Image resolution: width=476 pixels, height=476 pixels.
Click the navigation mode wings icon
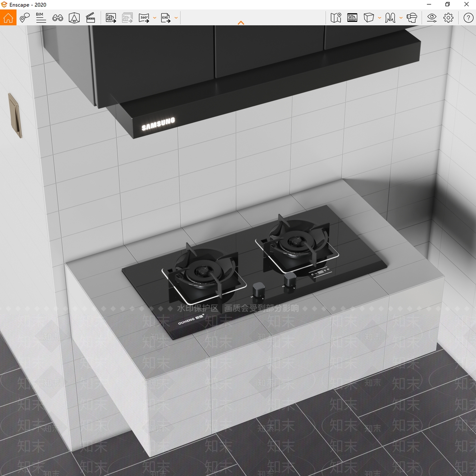[390, 18]
